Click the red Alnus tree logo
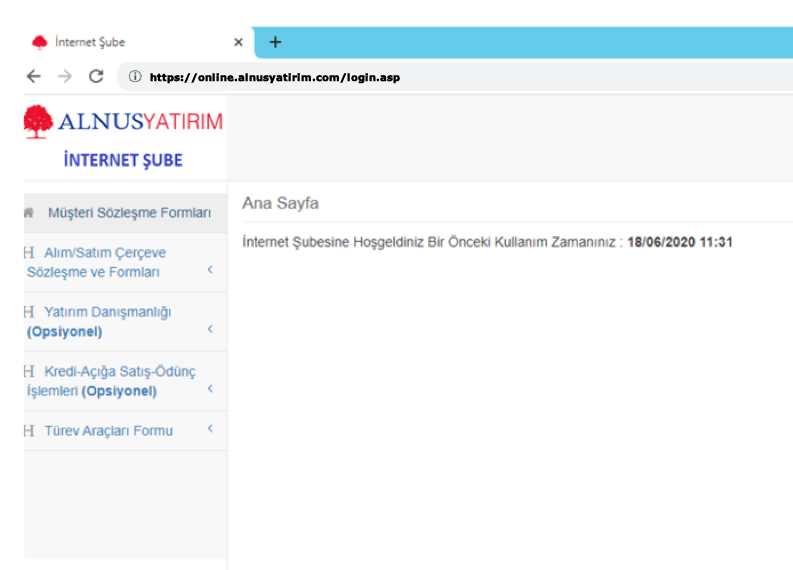This screenshot has width=793, height=570. (x=38, y=122)
